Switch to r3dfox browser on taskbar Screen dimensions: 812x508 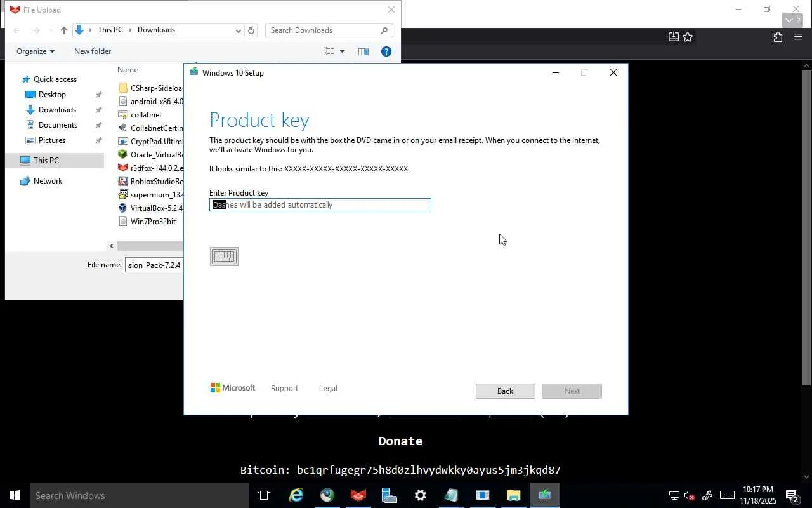(358, 495)
